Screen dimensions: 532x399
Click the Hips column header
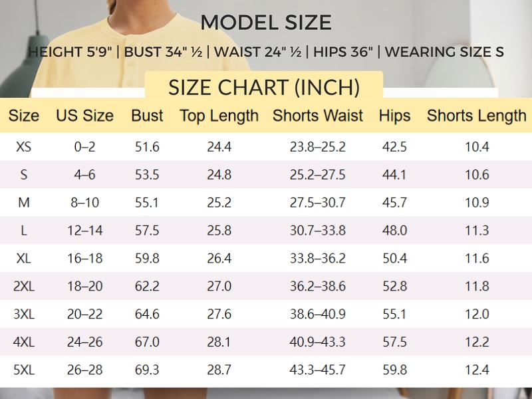coord(394,116)
